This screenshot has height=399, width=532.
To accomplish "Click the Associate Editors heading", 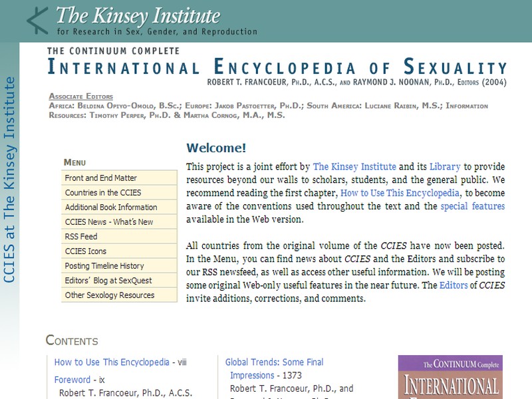I will pos(80,96).
